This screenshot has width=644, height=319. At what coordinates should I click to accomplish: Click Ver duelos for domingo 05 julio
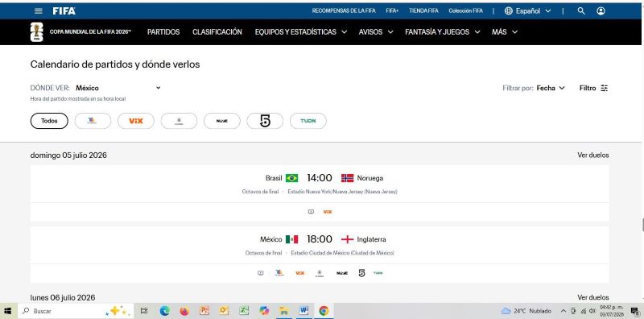pyautogui.click(x=593, y=155)
